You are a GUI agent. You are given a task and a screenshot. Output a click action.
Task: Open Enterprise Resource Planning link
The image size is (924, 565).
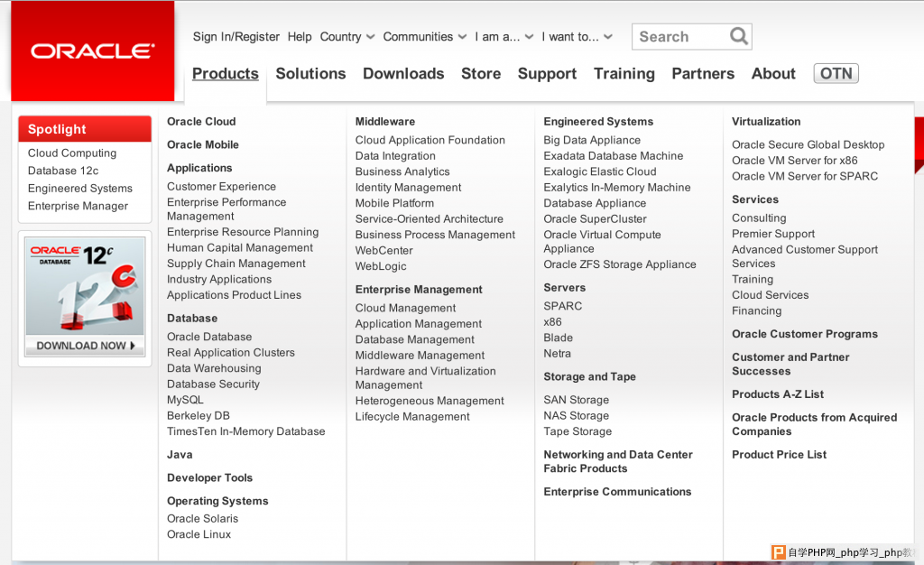coord(242,232)
